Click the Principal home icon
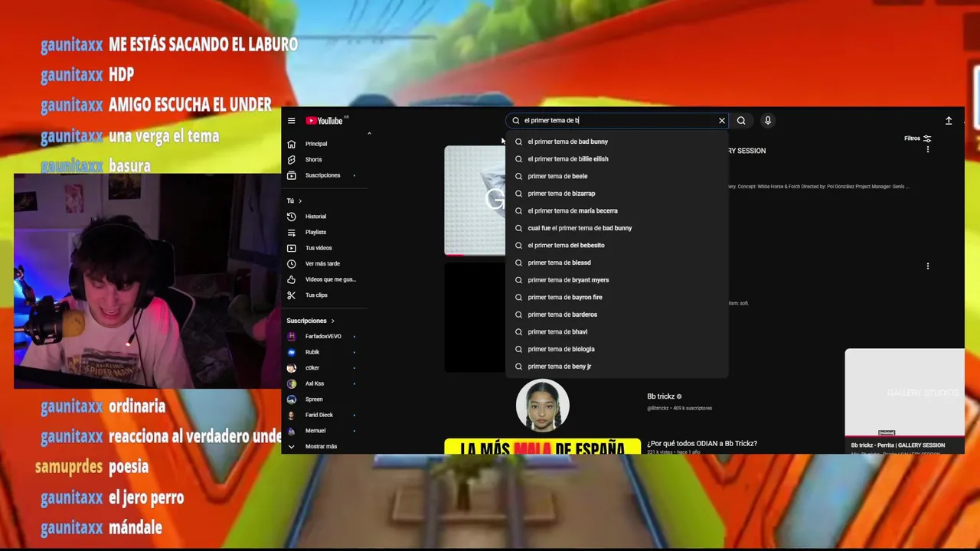 [x=291, y=144]
